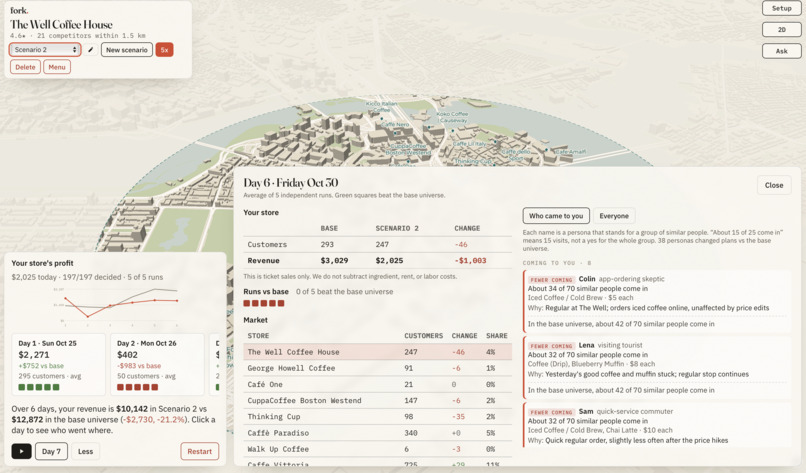Close the Day 6 detail panel

point(774,185)
